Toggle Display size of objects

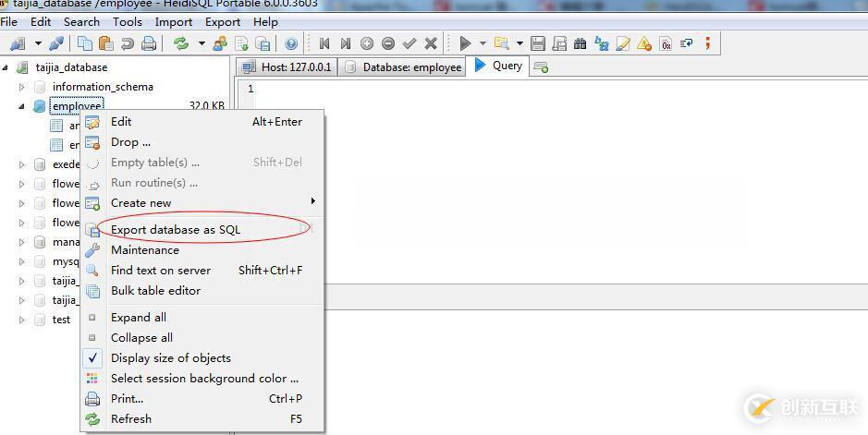click(x=202, y=358)
